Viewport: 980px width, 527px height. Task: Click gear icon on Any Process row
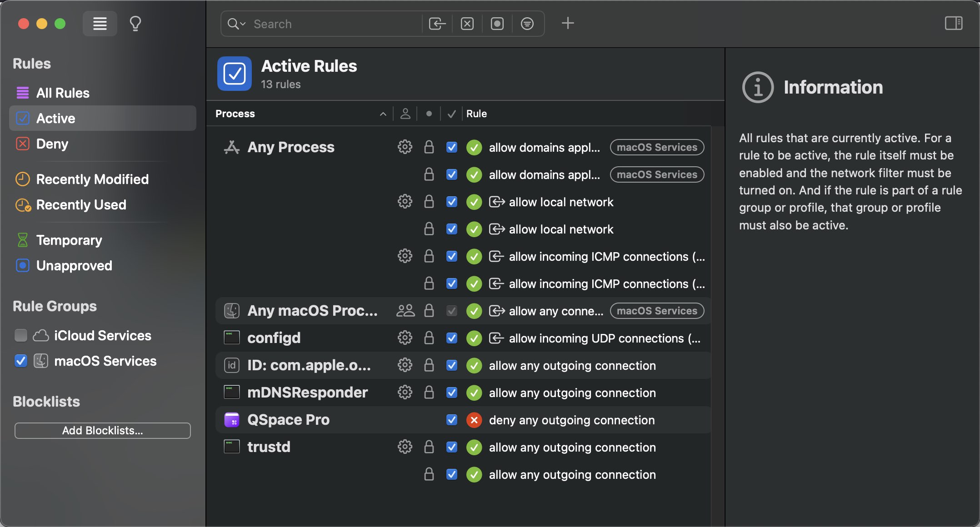coord(405,147)
